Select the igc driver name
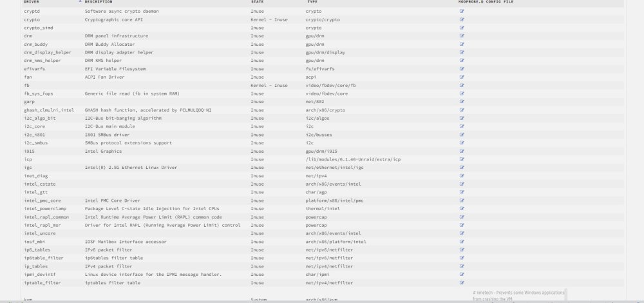This screenshot has height=303, width=644. [28, 168]
